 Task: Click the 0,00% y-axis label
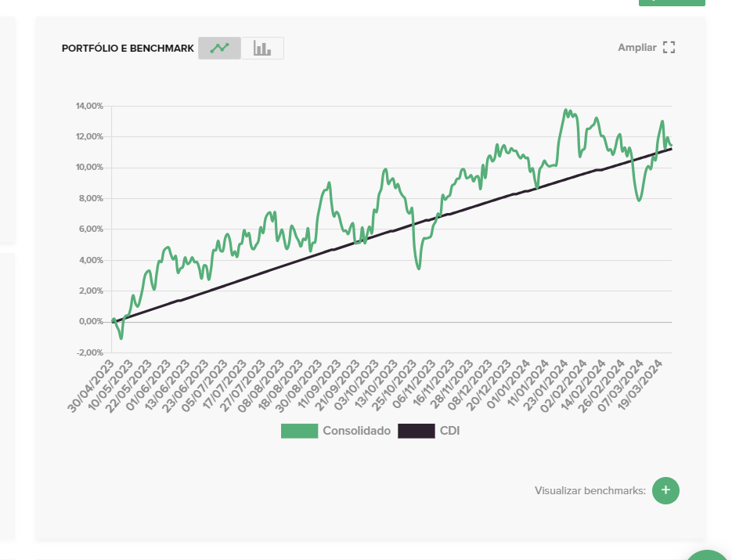[x=91, y=322]
